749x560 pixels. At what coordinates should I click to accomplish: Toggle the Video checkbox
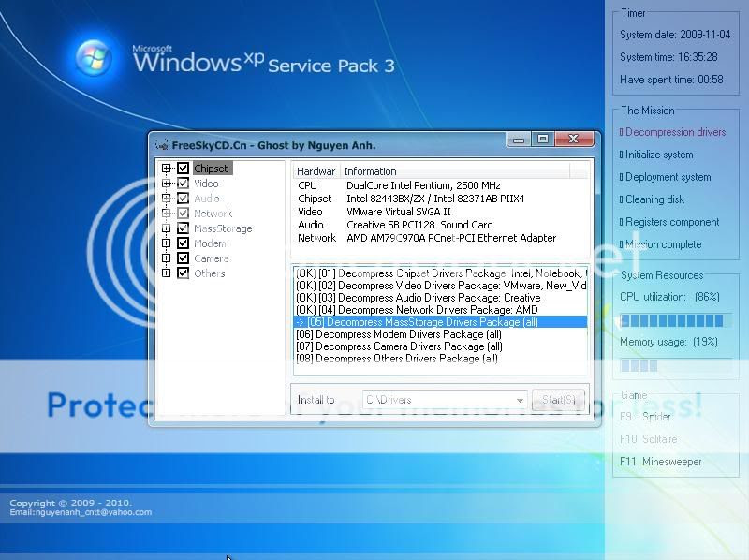click(x=183, y=183)
